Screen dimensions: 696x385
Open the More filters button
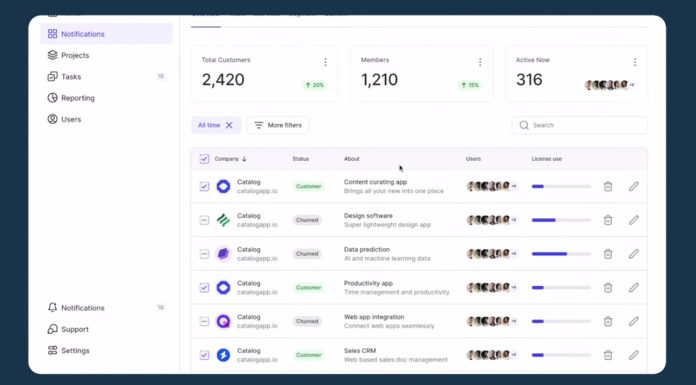pos(278,125)
